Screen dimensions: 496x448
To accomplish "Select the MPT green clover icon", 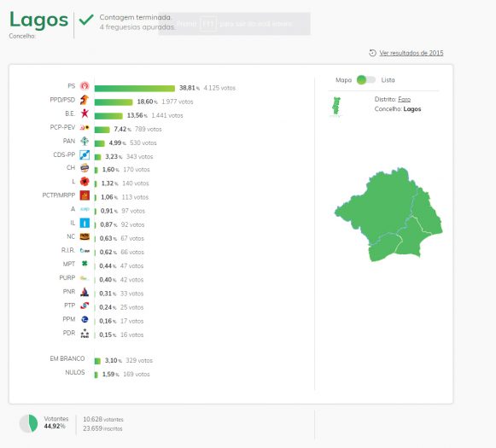I will (x=85, y=264).
